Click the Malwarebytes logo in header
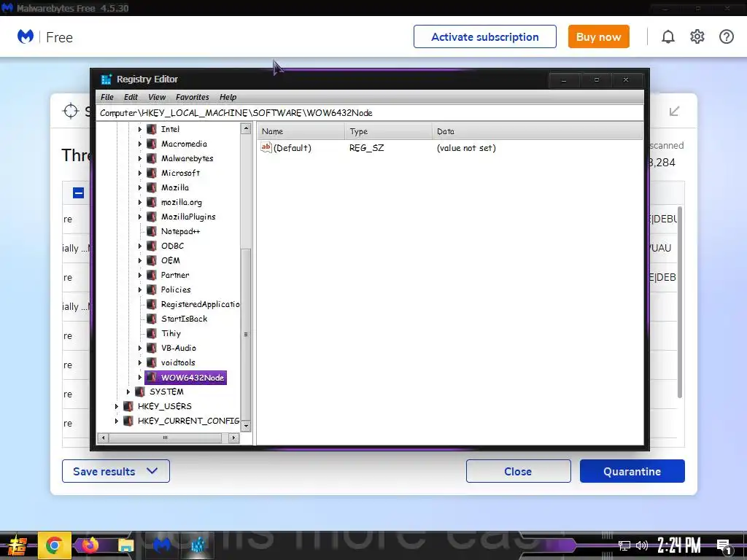 tap(26, 36)
